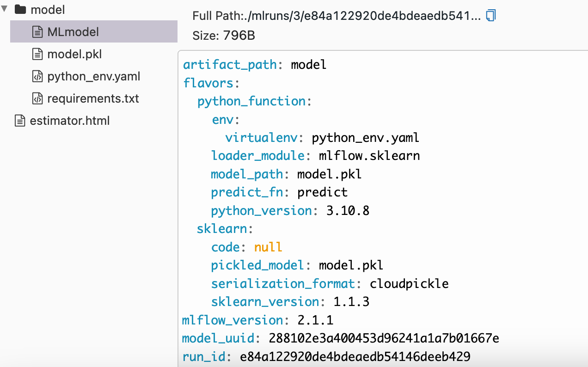This screenshot has height=367, width=588.
Task: Click the serialization_format key
Action: [283, 283]
